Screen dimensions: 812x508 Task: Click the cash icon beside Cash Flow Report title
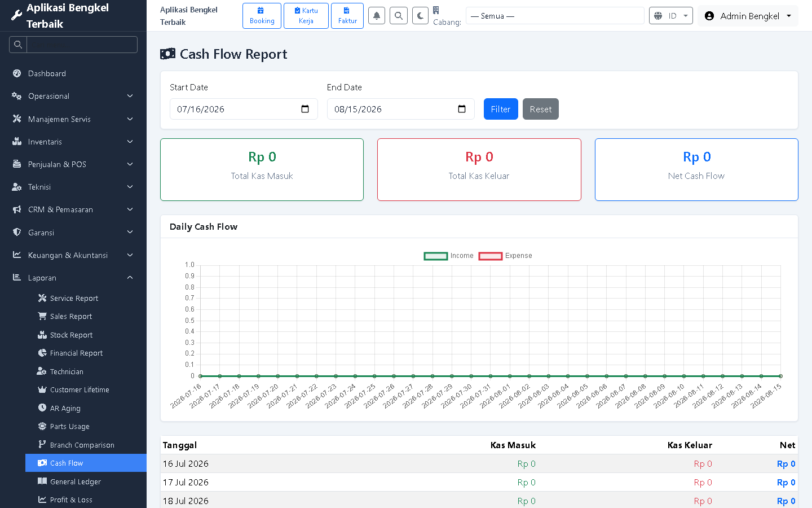(167, 54)
